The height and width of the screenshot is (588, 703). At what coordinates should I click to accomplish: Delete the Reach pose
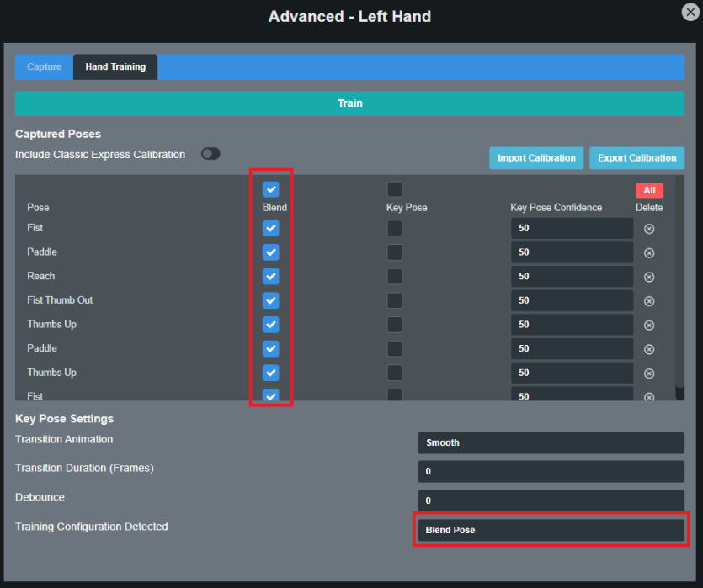pyautogui.click(x=649, y=278)
